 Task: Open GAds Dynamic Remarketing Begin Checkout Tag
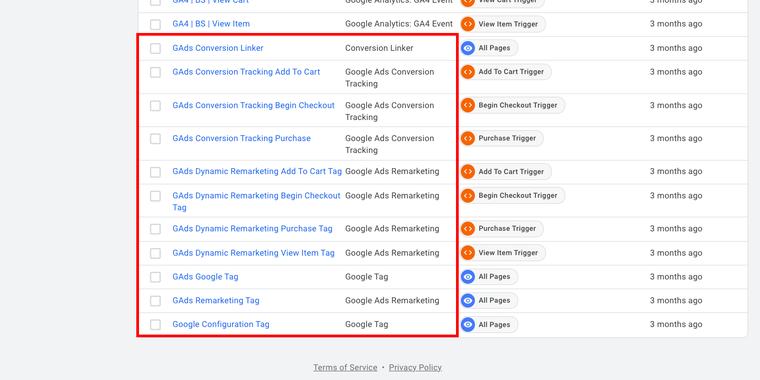(256, 201)
